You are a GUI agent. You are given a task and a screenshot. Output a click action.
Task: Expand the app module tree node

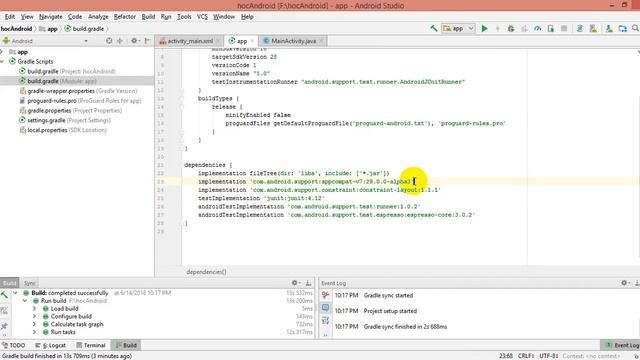coord(2,52)
